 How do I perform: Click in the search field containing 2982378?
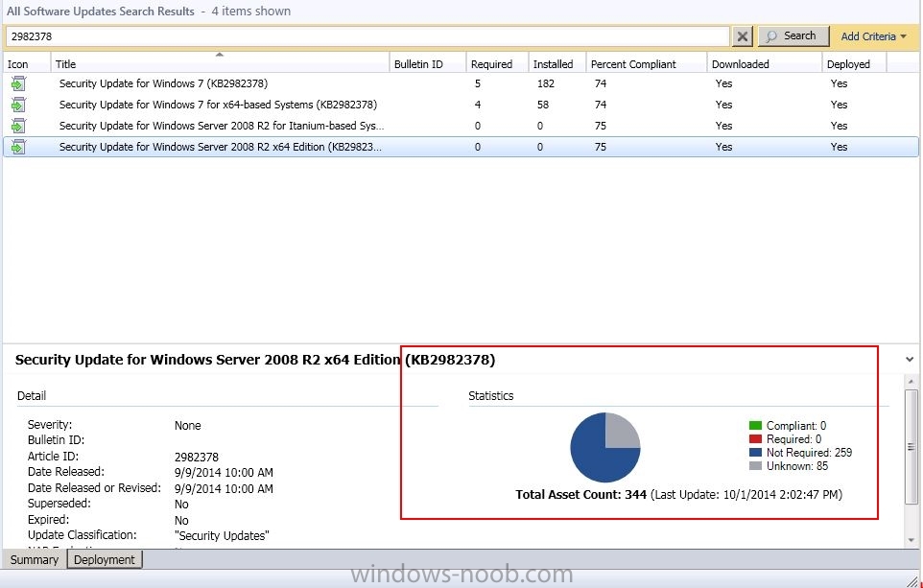click(x=367, y=36)
